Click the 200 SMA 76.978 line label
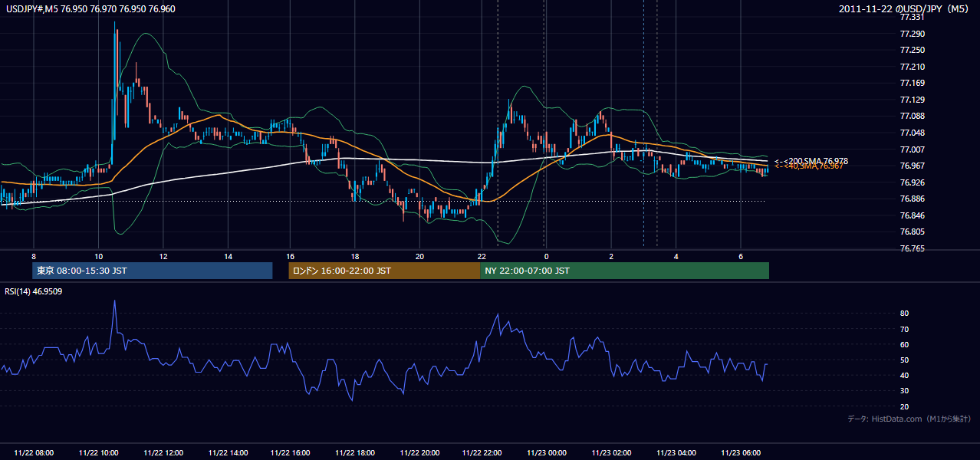The height and width of the screenshot is (460, 980). click(811, 161)
